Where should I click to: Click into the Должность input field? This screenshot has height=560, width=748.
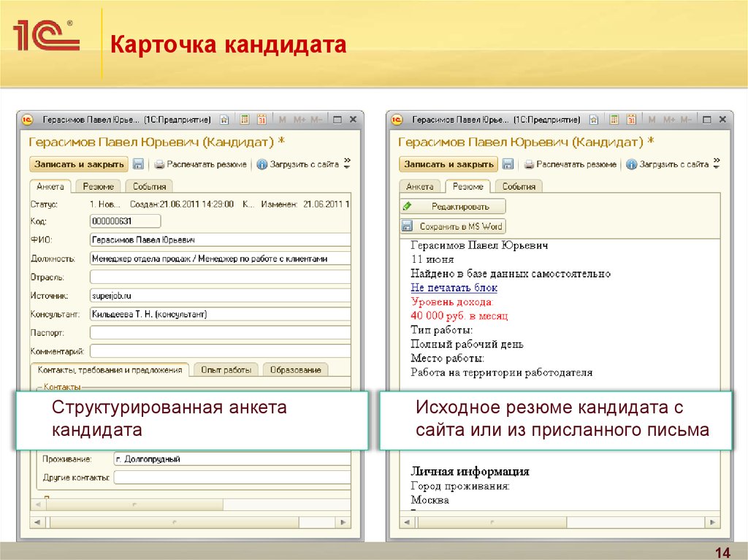[219, 258]
